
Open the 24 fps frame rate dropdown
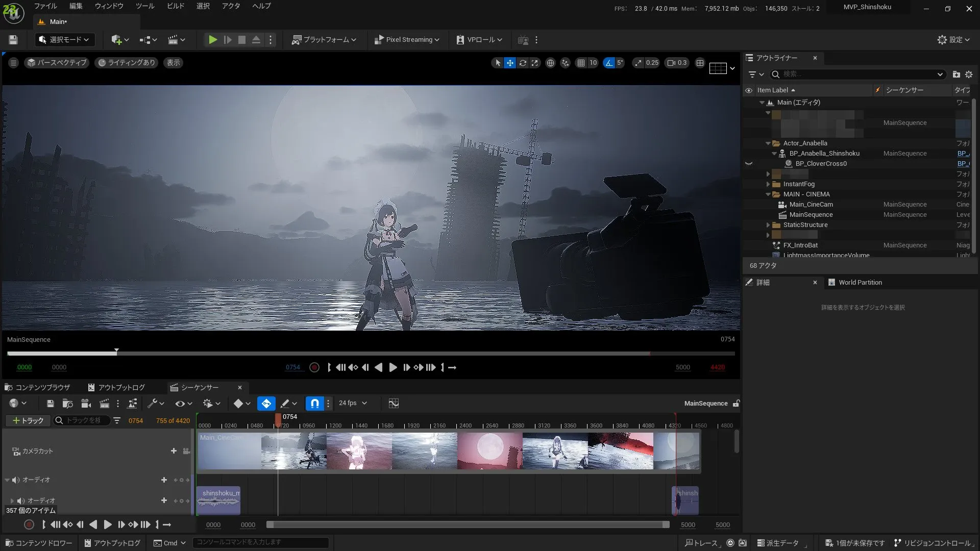click(x=353, y=403)
